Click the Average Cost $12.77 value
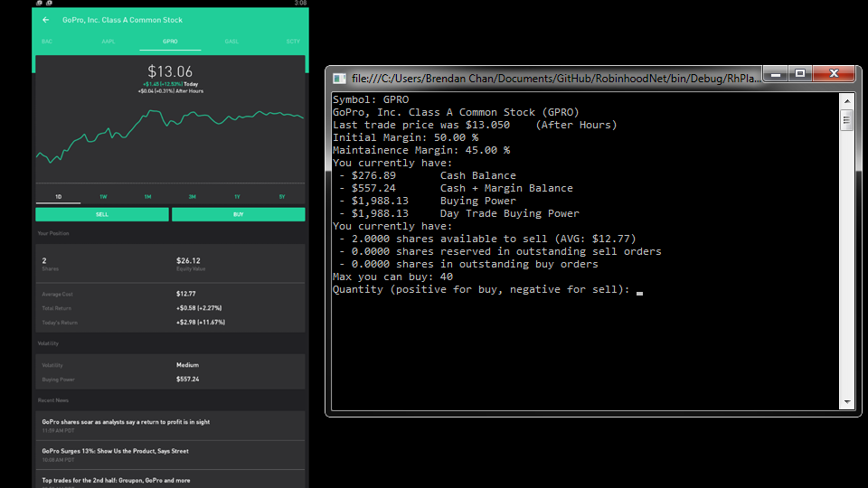Viewport: 868px width, 488px height. [186, 294]
